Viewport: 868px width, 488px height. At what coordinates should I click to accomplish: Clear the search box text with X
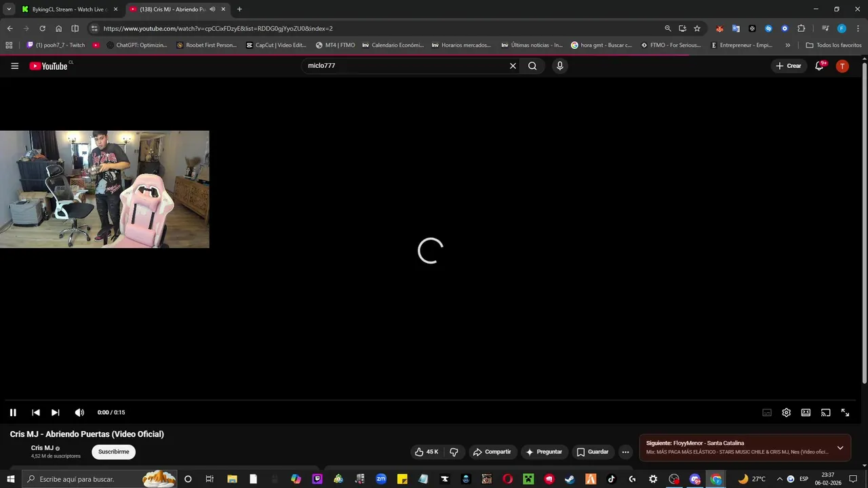(513, 66)
